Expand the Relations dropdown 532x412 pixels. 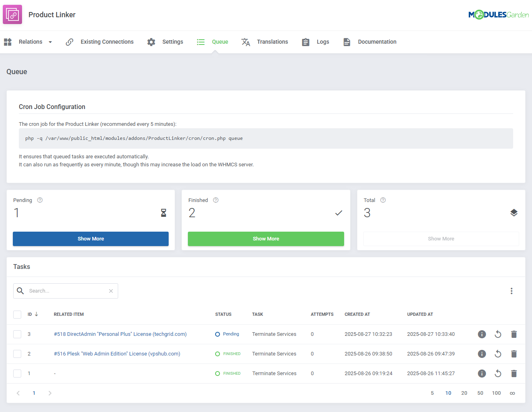tap(50, 42)
